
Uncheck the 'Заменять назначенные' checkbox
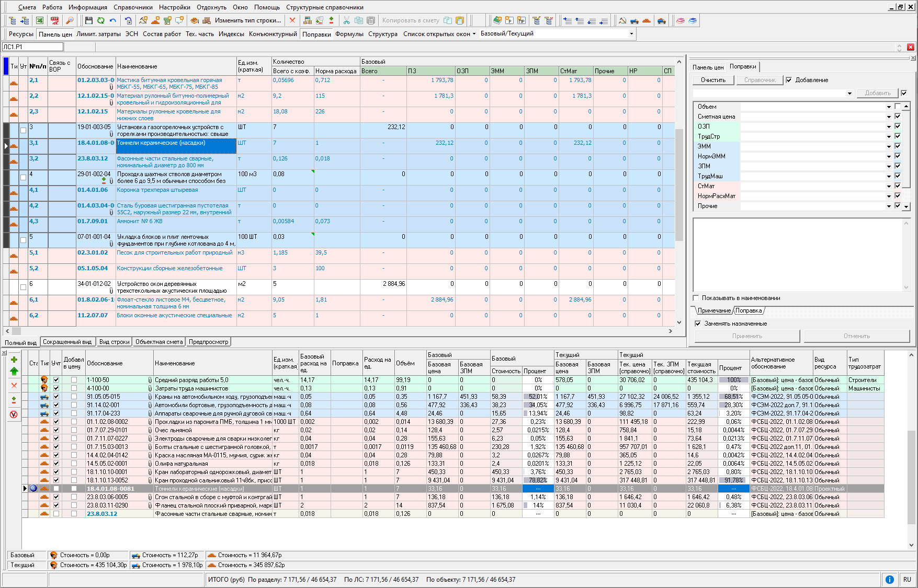[698, 324]
